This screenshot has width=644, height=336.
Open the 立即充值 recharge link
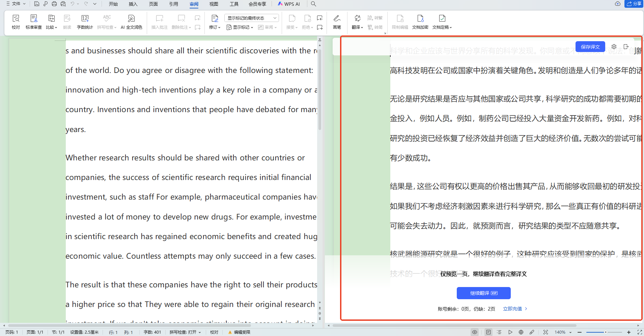pos(512,308)
